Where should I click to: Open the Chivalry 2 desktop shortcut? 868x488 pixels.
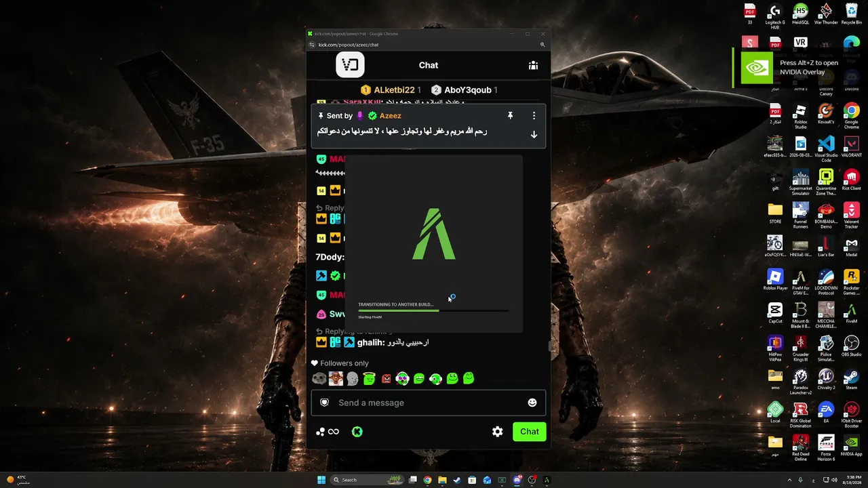[826, 379]
